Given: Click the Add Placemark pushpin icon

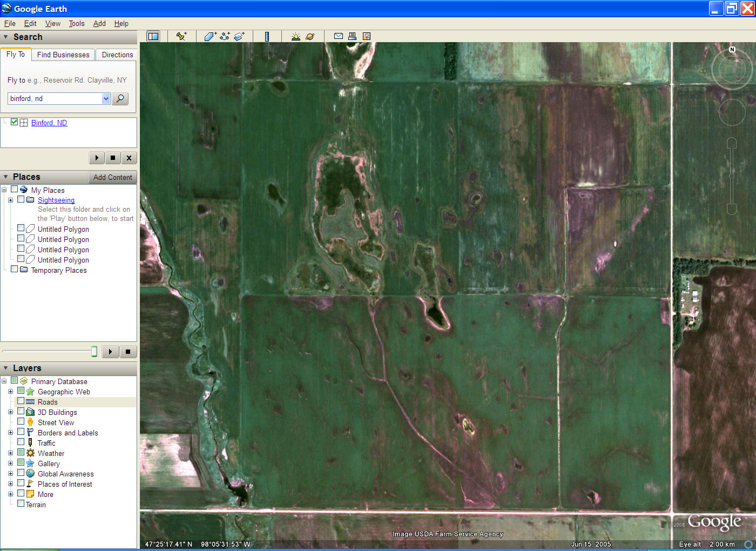Looking at the screenshot, I should coord(181,36).
